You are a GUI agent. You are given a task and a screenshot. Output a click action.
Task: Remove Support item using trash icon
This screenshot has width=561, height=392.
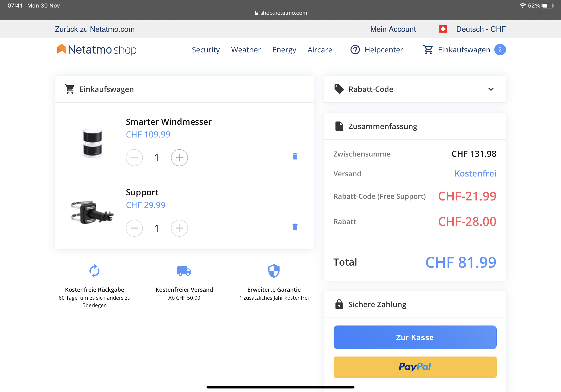pos(295,227)
